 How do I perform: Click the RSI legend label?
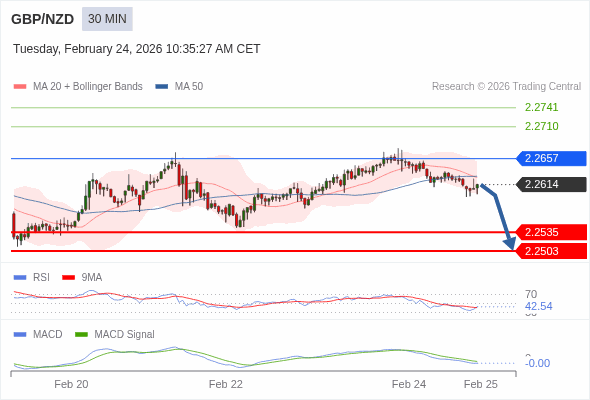tap(41, 278)
